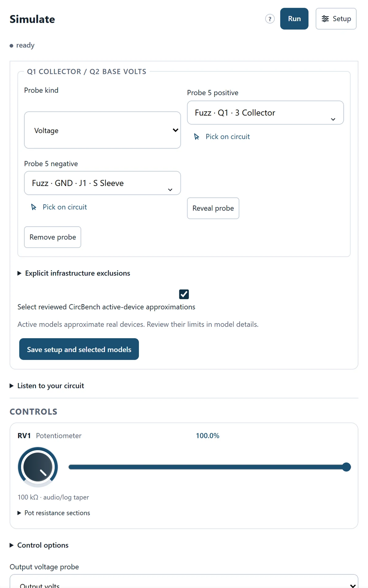Open the Probe kind Voltage dropdown
The image size is (368, 588).
[x=102, y=130]
